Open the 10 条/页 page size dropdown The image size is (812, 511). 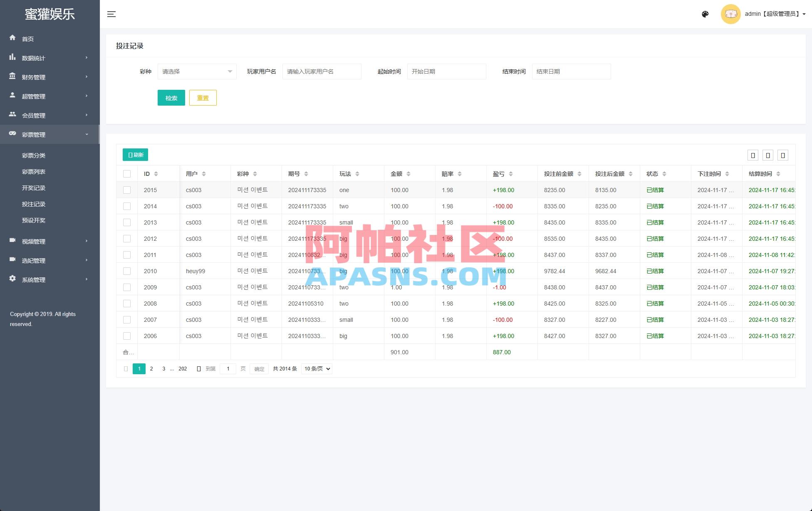coord(316,368)
